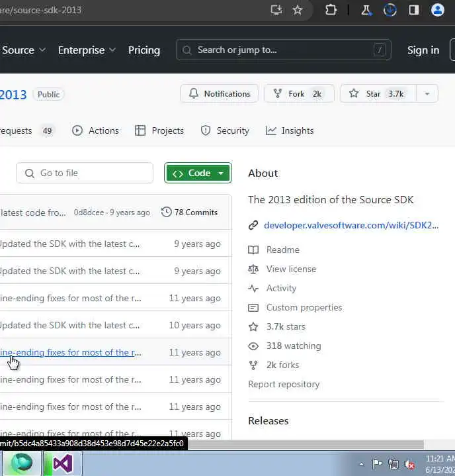Show hidden system tray icons
455x476 pixels.
361,464
